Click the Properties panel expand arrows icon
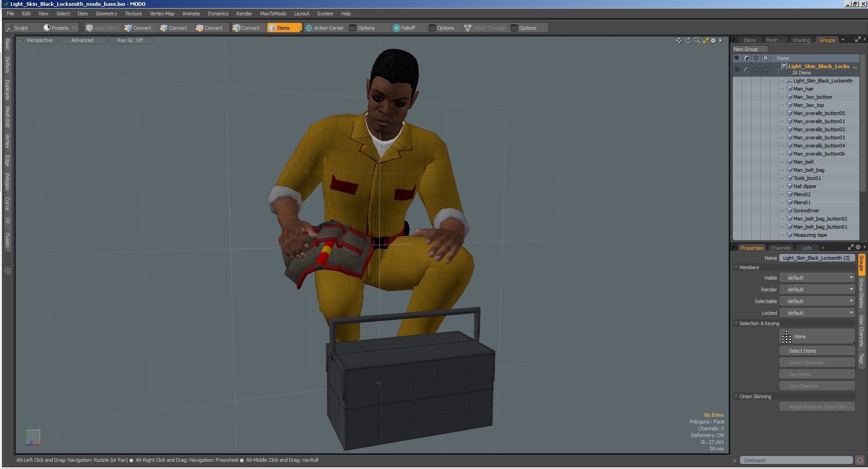This screenshot has width=868, height=469. click(x=850, y=247)
